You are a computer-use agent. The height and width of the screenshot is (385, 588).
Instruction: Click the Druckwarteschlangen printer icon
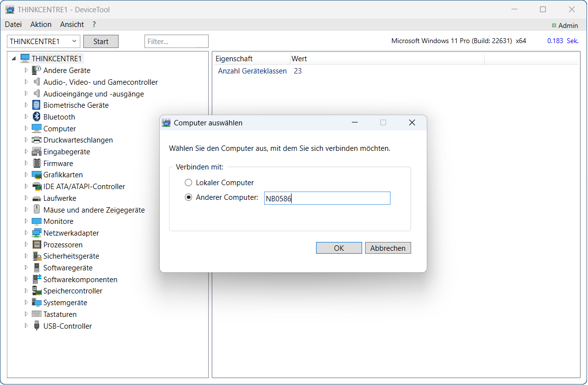pyautogui.click(x=36, y=140)
